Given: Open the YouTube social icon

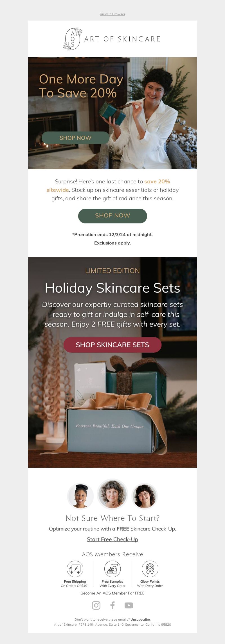Looking at the screenshot, I should point(129,605).
